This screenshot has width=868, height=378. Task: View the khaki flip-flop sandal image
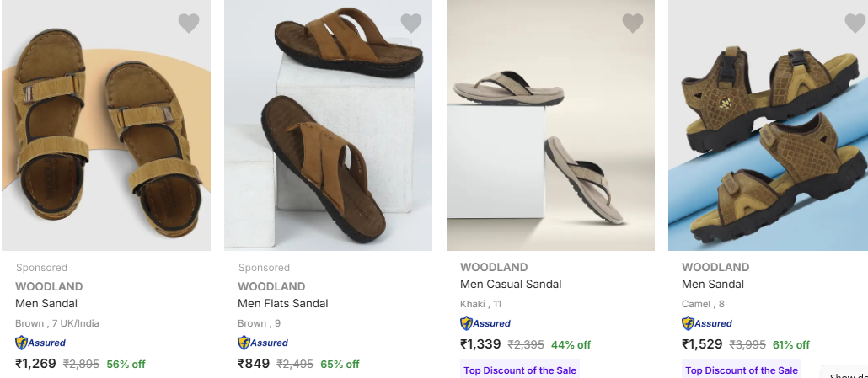[x=550, y=126]
